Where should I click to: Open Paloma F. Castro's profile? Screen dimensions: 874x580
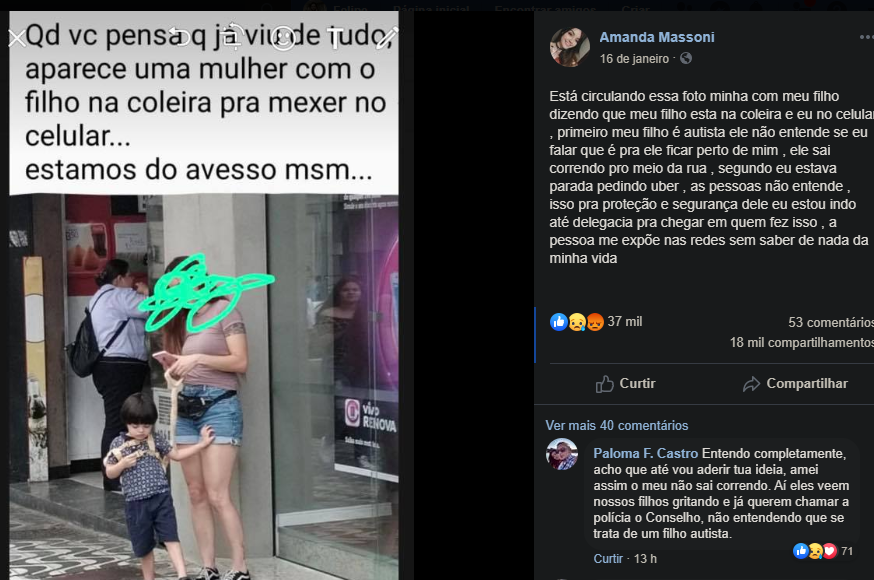tap(645, 454)
